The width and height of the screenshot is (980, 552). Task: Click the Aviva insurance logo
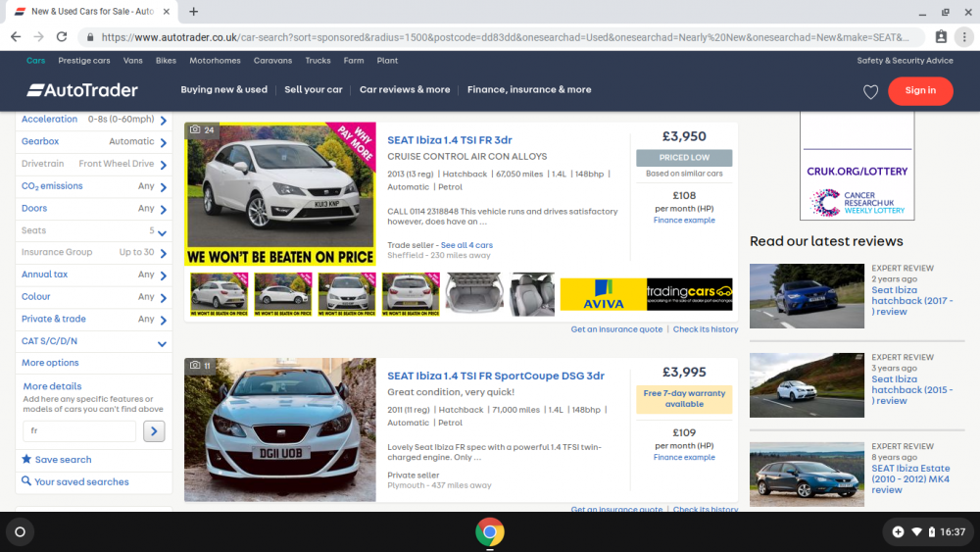coord(603,294)
